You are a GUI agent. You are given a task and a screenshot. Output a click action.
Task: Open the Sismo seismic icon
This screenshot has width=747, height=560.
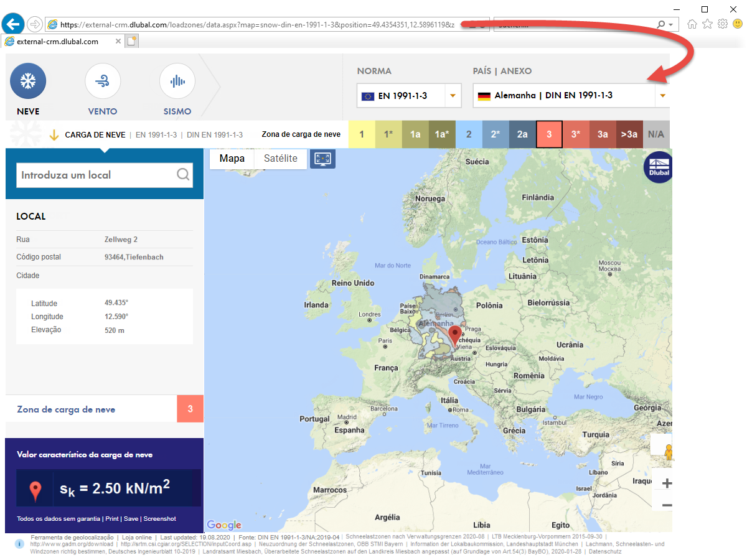(177, 81)
